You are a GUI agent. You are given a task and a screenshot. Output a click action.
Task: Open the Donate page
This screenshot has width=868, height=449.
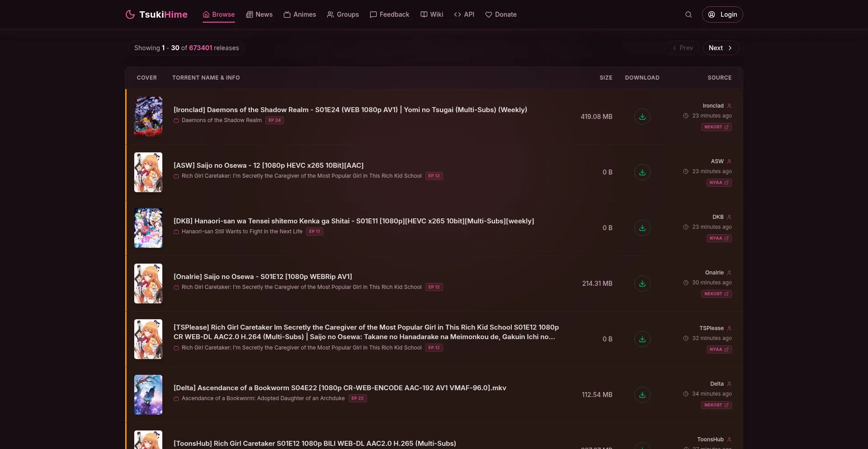pos(501,14)
